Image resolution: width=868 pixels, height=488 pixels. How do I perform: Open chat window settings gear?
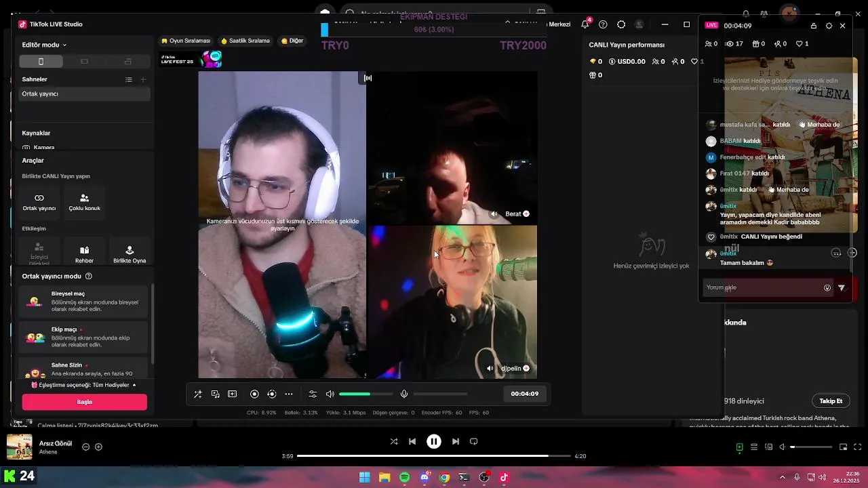click(829, 26)
